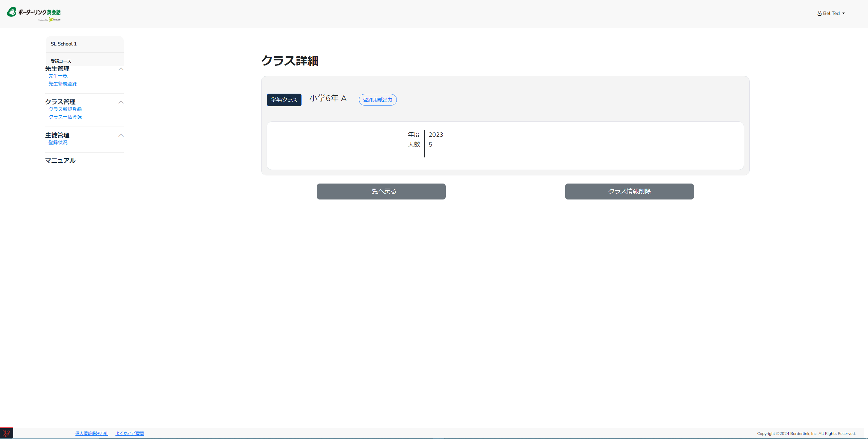Image resolution: width=868 pixels, height=439 pixels.
Task: Click the user profile icon
Action: coord(819,14)
